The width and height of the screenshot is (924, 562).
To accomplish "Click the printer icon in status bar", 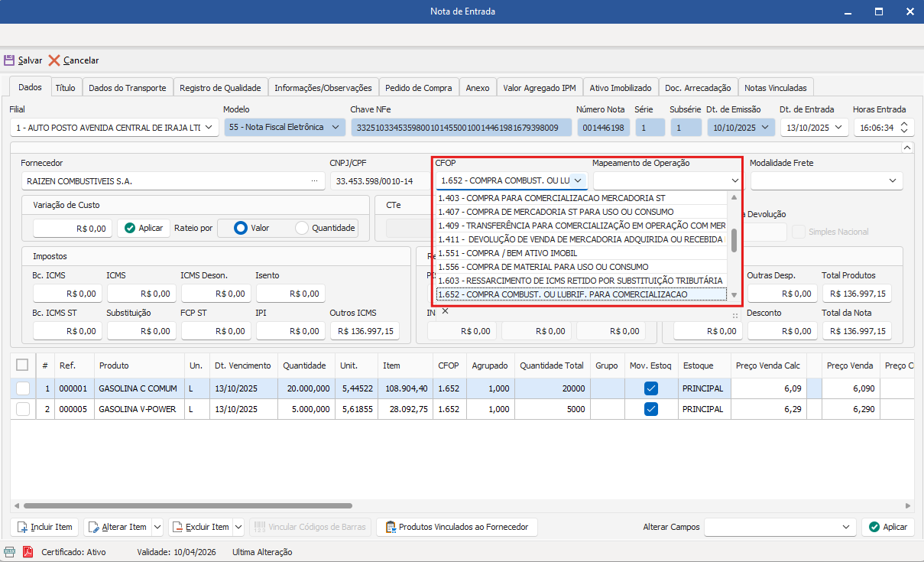I will (10, 551).
